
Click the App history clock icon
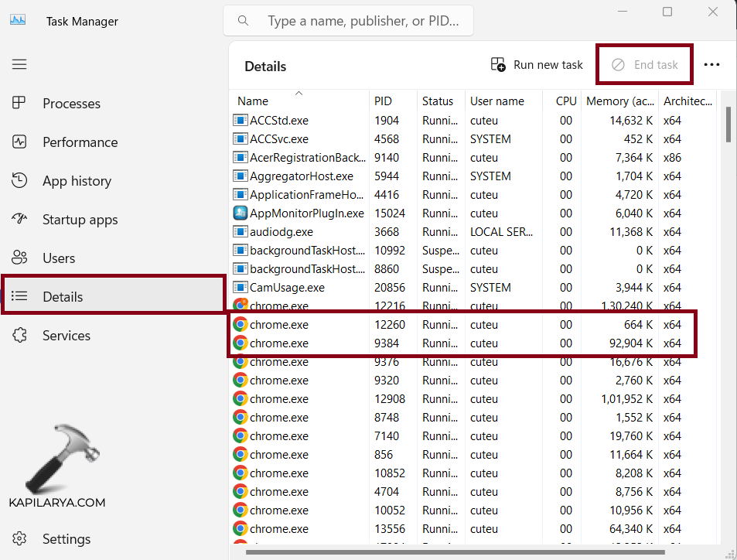click(x=19, y=181)
